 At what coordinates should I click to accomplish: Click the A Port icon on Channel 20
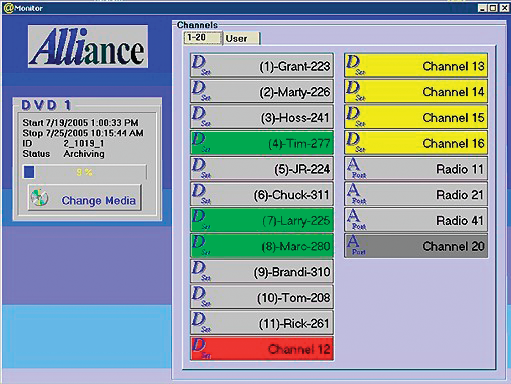(356, 245)
